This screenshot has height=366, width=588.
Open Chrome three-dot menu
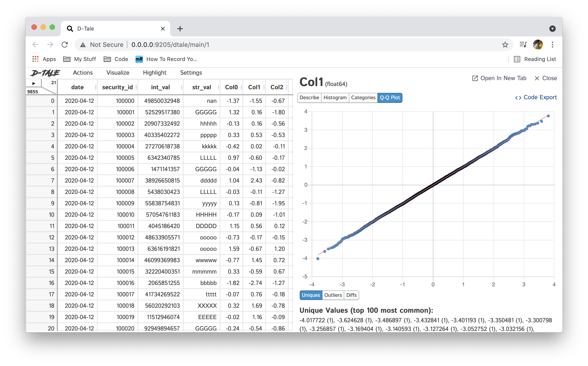(552, 45)
